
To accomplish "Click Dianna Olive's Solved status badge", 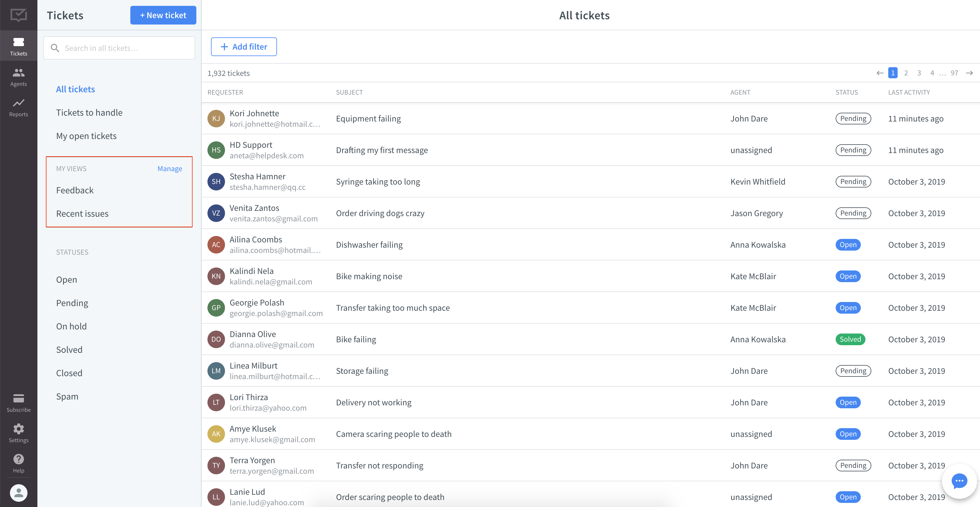I will tap(850, 339).
